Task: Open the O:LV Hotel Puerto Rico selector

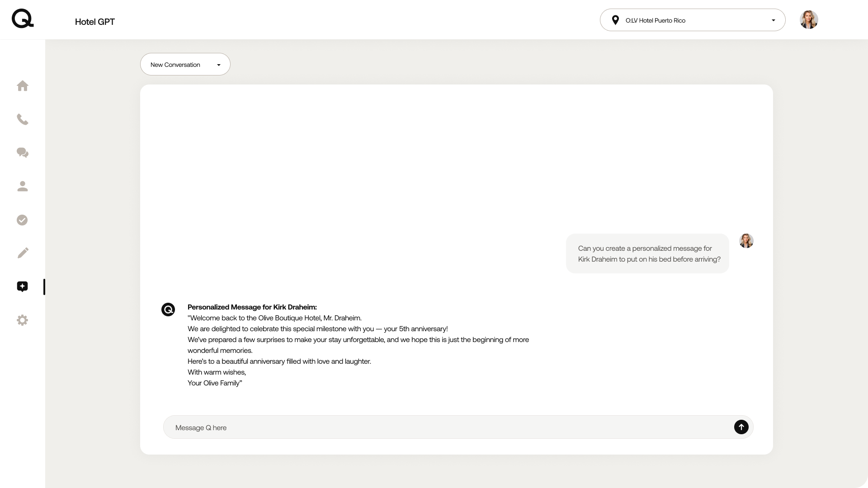Action: click(x=692, y=20)
